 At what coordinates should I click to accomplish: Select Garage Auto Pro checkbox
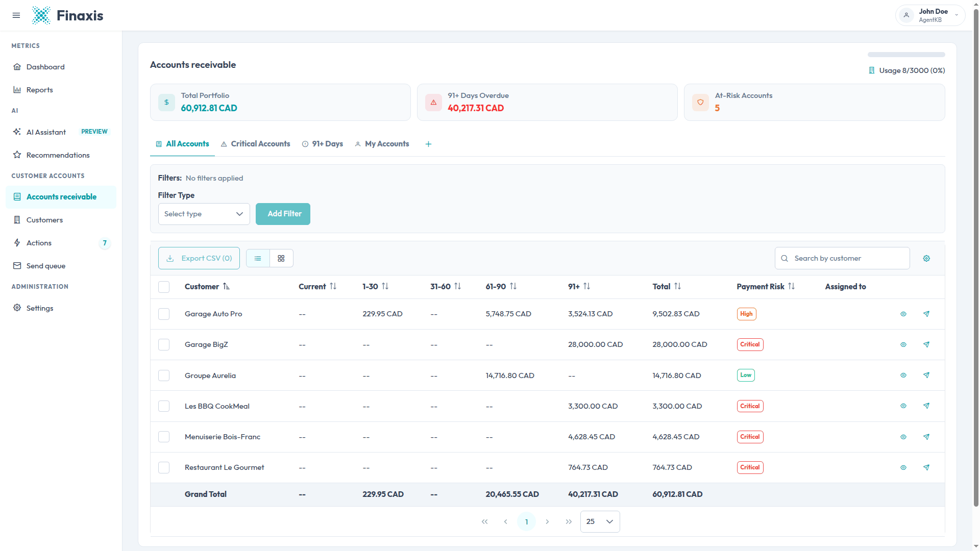tap(164, 314)
